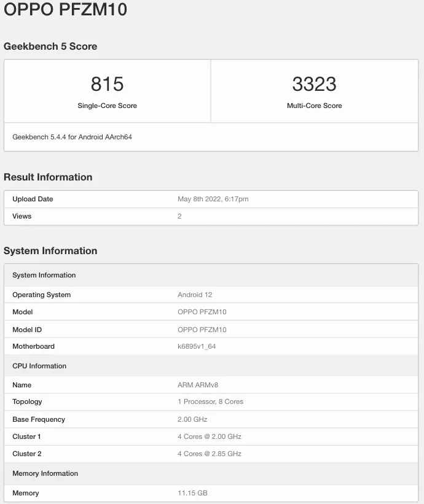Viewport: 424px width, 504px height.
Task: Click the Geekbench 5 Score heading
Action: pyautogui.click(x=50, y=46)
